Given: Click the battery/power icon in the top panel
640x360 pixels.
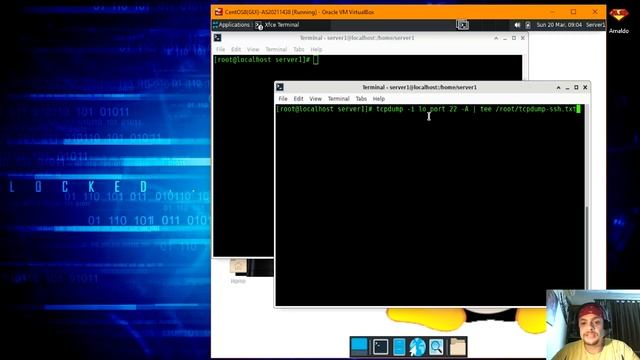Looking at the screenshot, I should 527,25.
